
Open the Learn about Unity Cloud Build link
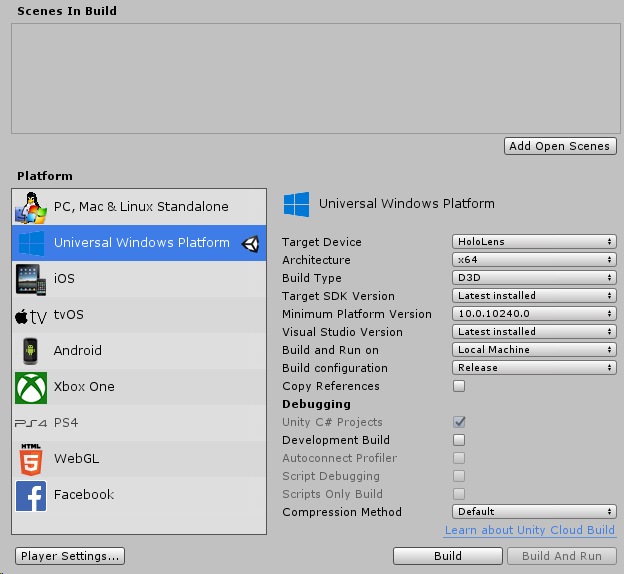pyautogui.click(x=530, y=530)
